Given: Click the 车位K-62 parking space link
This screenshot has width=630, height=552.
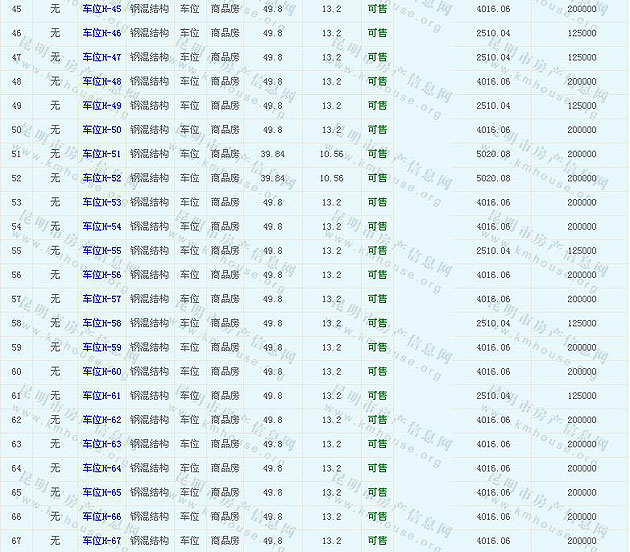Looking at the screenshot, I should coord(101,420).
